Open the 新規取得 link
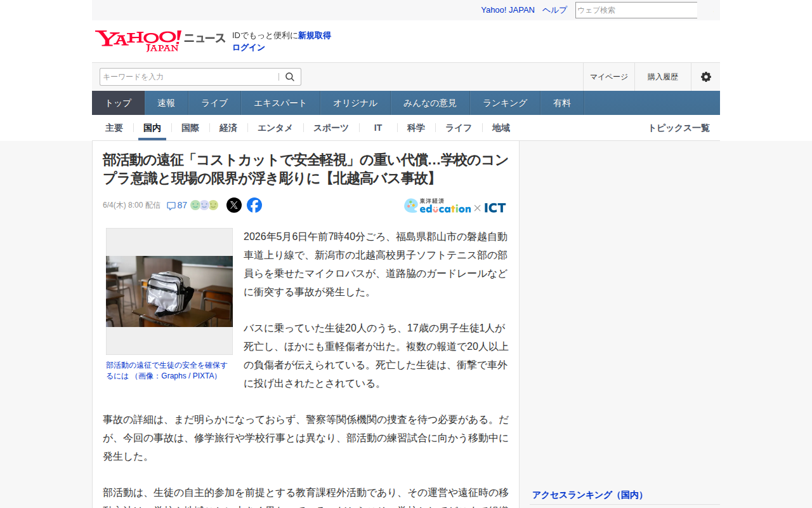Image resolution: width=812 pixels, height=508 pixels. click(x=315, y=36)
